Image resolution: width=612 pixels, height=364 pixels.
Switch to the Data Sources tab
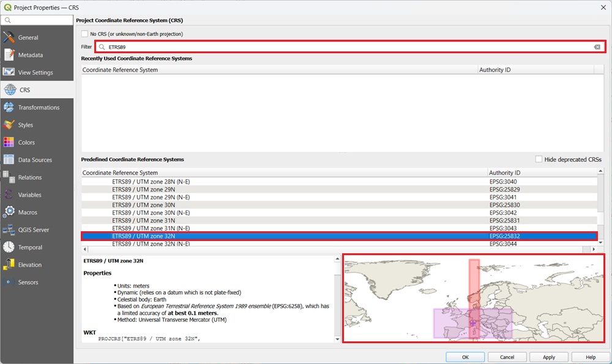point(35,160)
